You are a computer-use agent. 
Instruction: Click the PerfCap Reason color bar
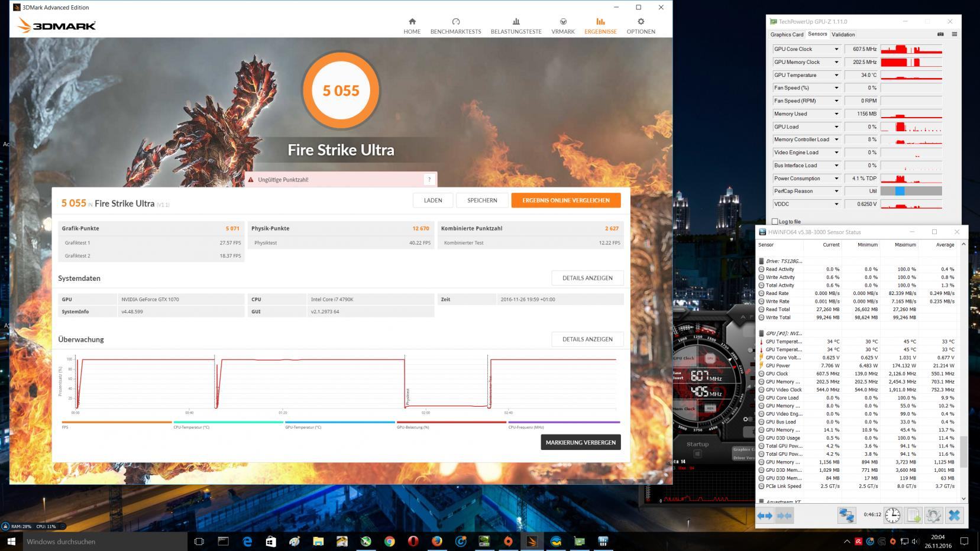[911, 191]
